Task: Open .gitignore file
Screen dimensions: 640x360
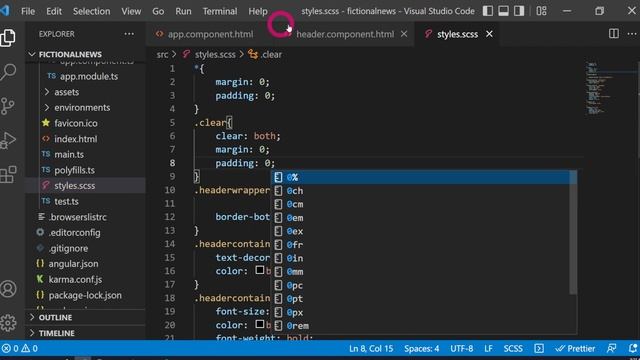Action: tap(85, 248)
